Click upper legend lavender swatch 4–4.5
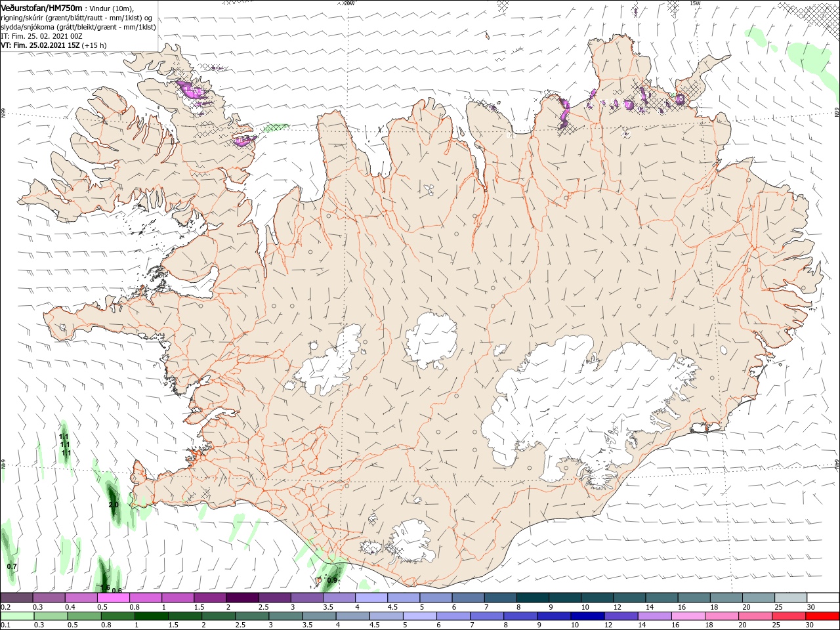840x630 pixels. click(371, 598)
